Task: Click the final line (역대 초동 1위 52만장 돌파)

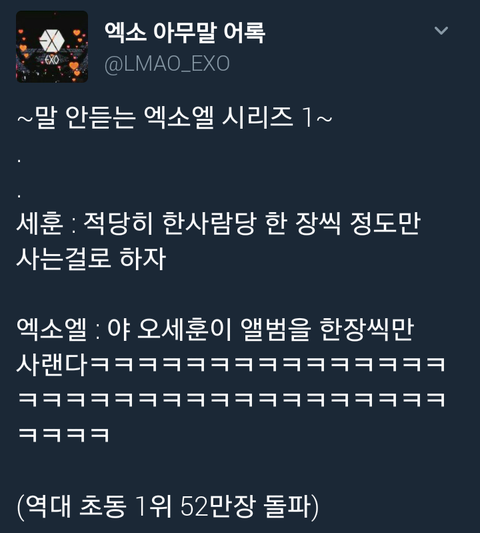Action: (168, 506)
